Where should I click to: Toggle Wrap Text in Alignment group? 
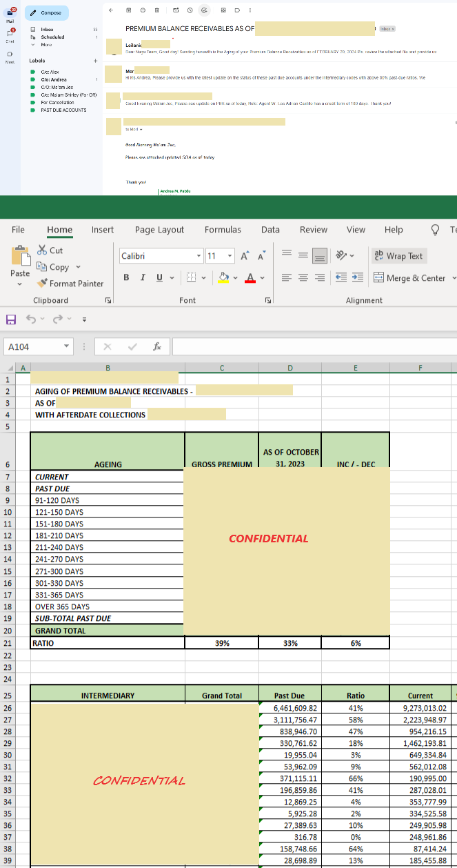point(399,256)
